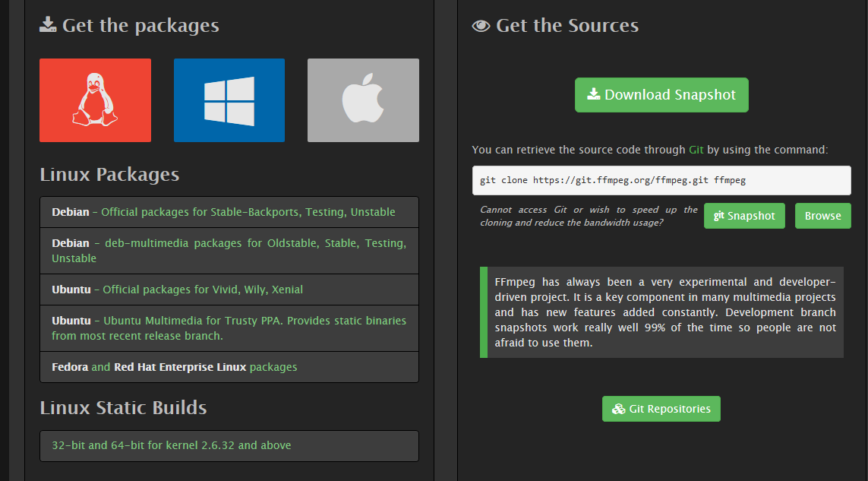
Task: Click the FFmpeg experimental project quote text
Action: (x=665, y=312)
